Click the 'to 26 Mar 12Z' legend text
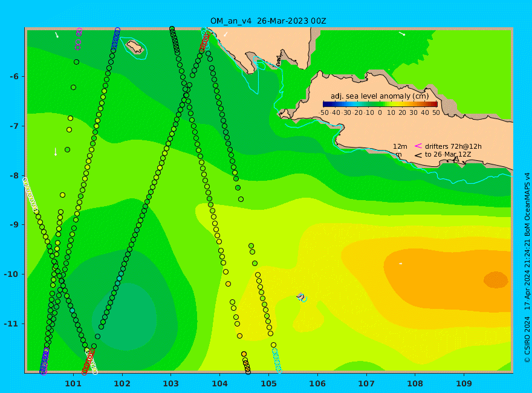532x393 pixels. click(448, 154)
